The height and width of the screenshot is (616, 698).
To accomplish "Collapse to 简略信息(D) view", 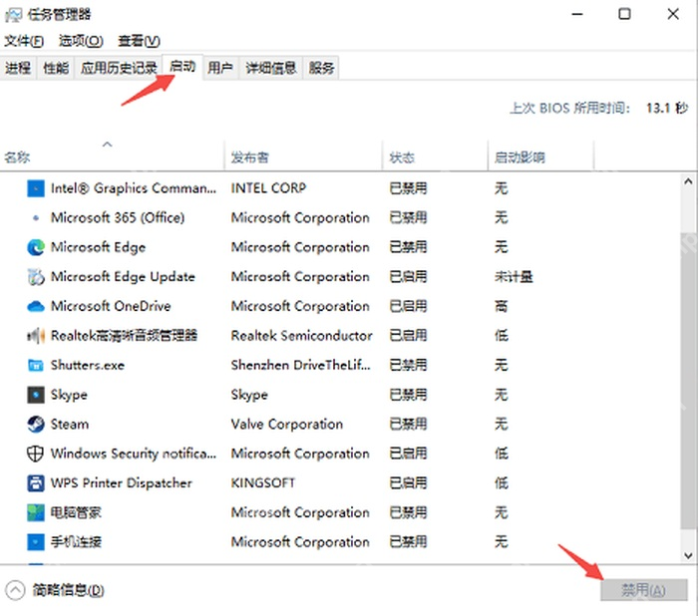I will coord(55,591).
